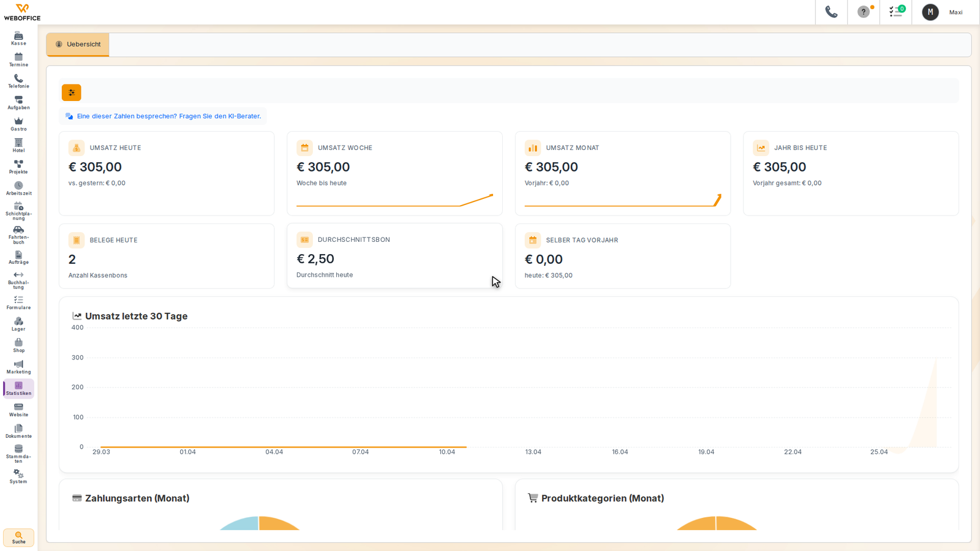This screenshot has width=980, height=551.
Task: Click the Durchschnittsbon card
Action: pyautogui.click(x=394, y=255)
